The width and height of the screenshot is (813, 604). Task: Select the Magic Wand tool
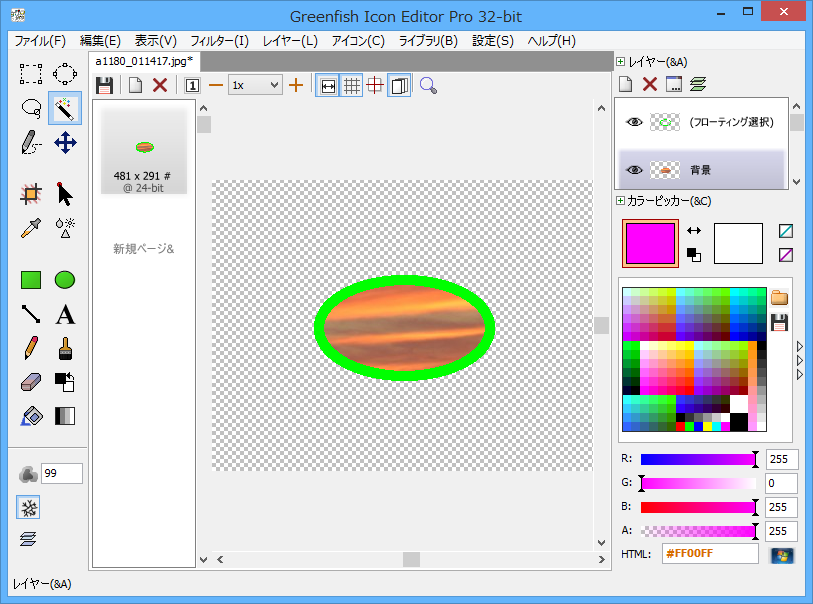65,108
